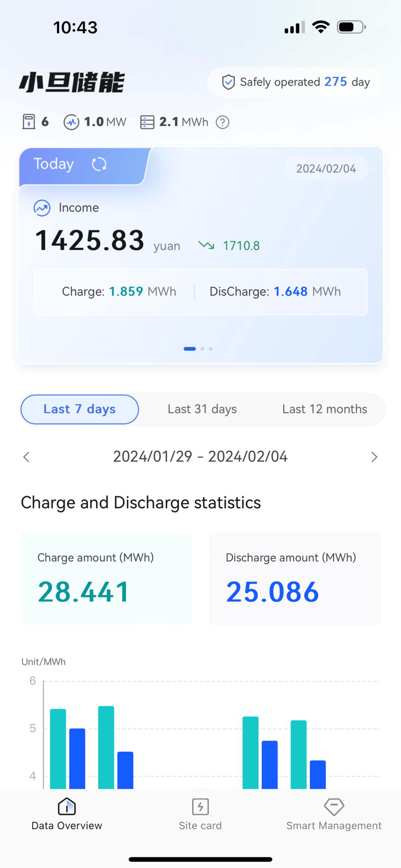The width and height of the screenshot is (401, 868).
Task: Open Site card lightning icon
Action: [200, 807]
